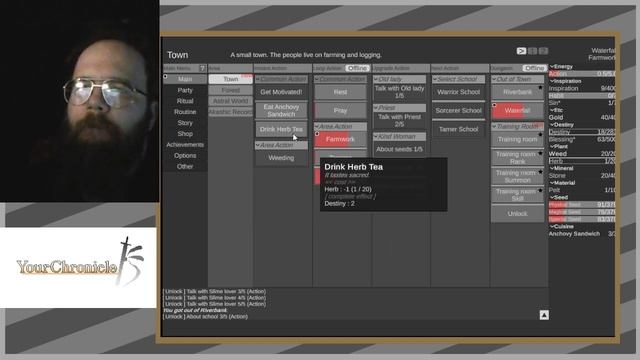
Task: Collapse the Kind Woman upgrade group
Action: 400,137
